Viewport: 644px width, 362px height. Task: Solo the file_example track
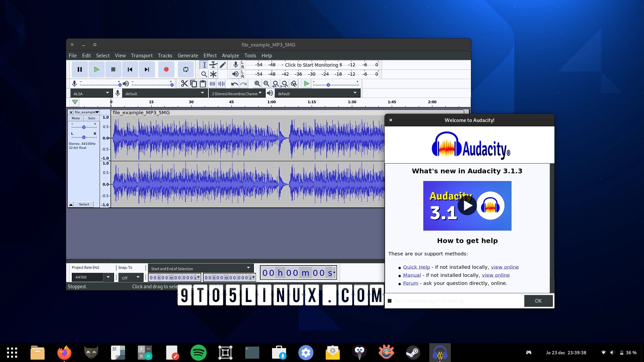click(91, 118)
